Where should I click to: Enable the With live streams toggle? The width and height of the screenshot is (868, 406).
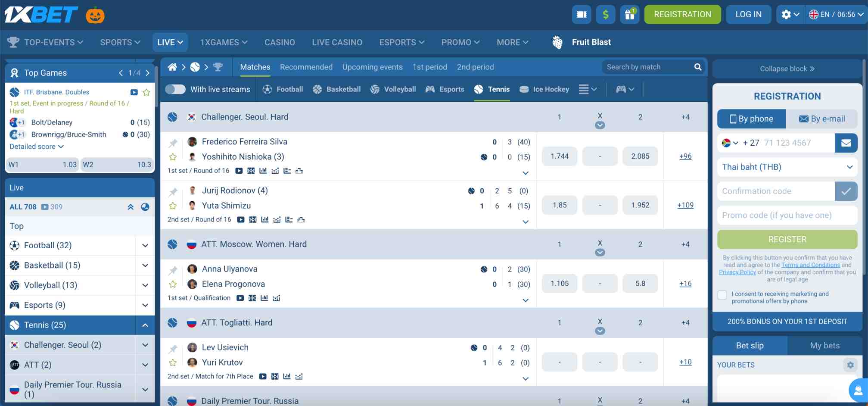click(175, 89)
